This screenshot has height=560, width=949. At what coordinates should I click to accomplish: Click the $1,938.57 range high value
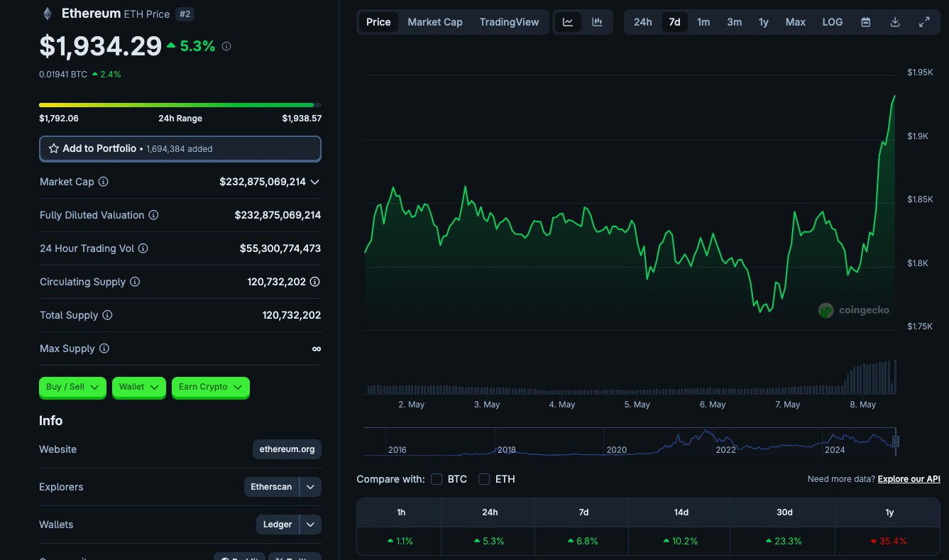302,119
